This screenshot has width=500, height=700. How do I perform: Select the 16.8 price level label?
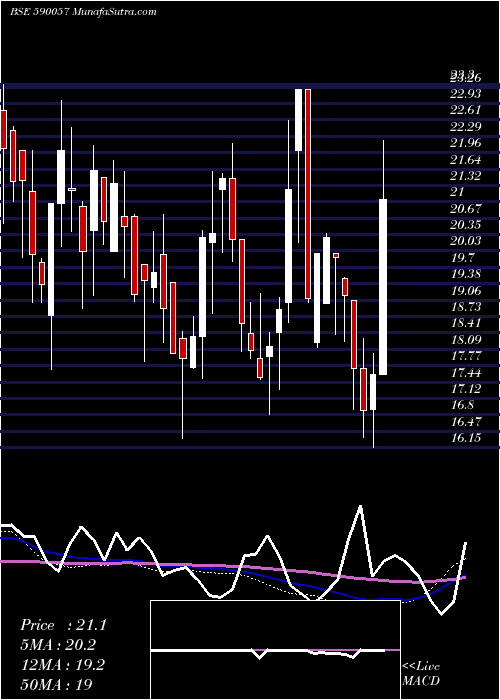pyautogui.click(x=462, y=405)
